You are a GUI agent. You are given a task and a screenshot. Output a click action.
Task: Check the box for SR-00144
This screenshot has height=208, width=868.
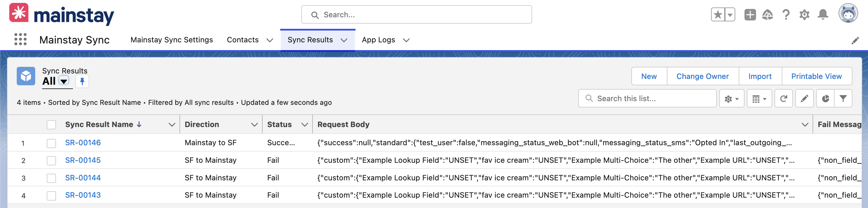pos(51,178)
